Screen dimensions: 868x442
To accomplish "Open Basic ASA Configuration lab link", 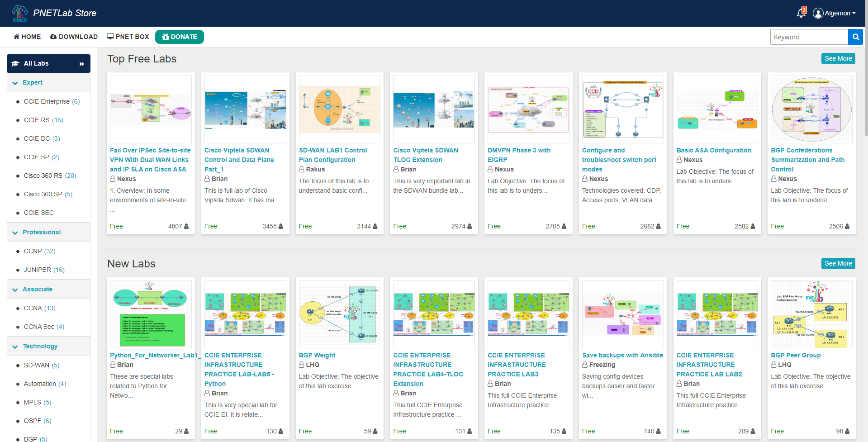I will [714, 150].
